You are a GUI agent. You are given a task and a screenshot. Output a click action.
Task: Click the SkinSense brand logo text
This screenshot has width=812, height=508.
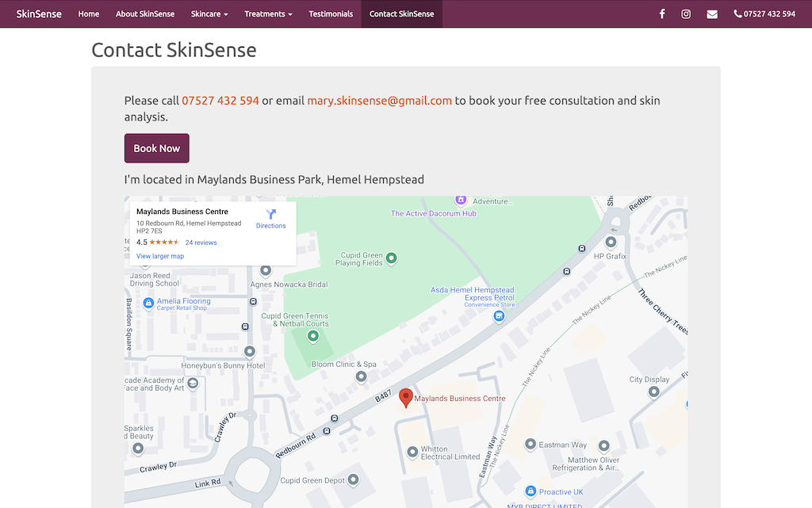pos(39,14)
